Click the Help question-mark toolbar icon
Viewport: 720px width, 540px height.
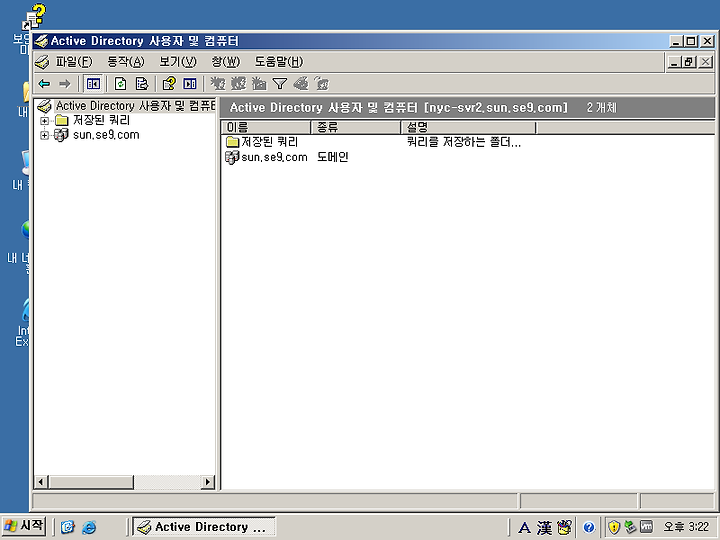pos(169,84)
